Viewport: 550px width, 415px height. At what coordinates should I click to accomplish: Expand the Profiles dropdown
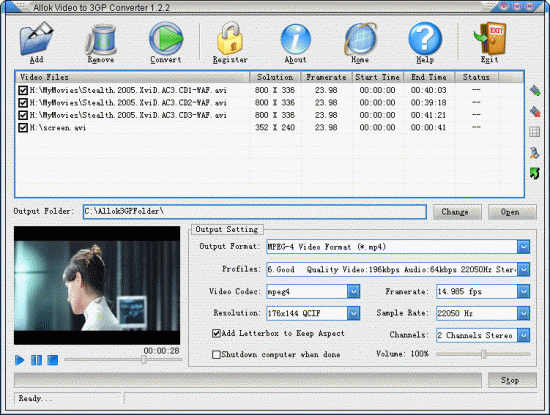coord(523,269)
